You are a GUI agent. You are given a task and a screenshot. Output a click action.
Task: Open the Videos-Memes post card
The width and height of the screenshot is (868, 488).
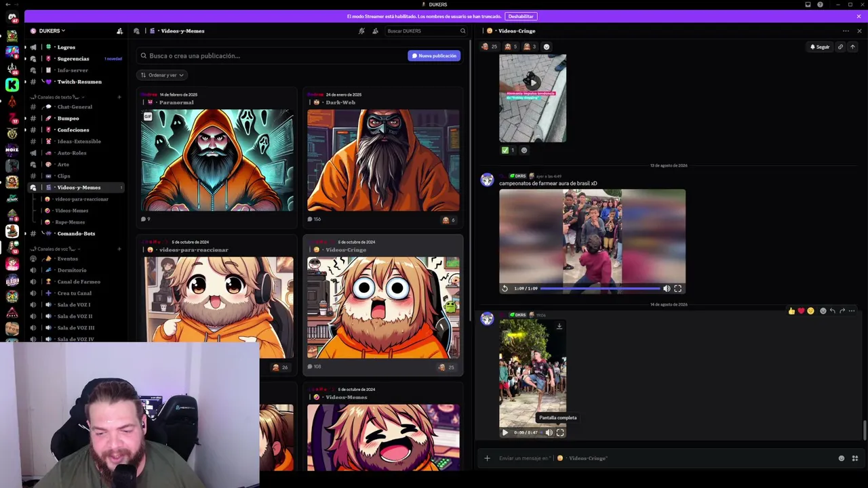(x=383, y=428)
